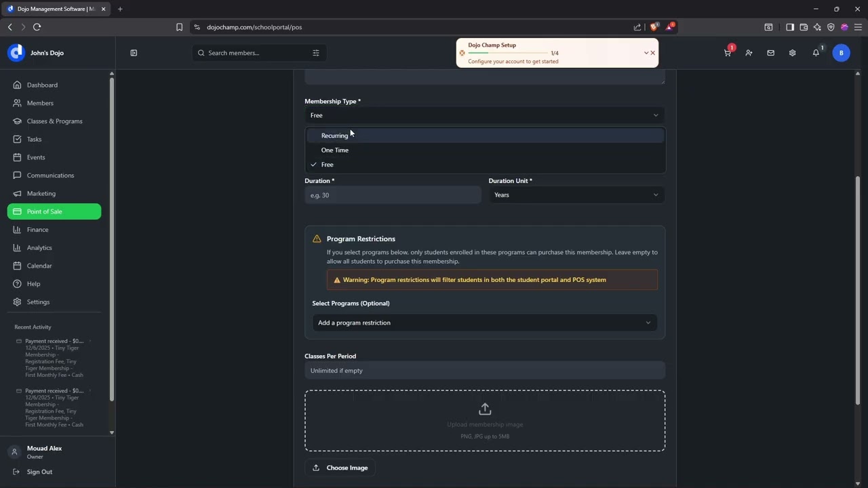Click the Choose Image button

pos(340,468)
